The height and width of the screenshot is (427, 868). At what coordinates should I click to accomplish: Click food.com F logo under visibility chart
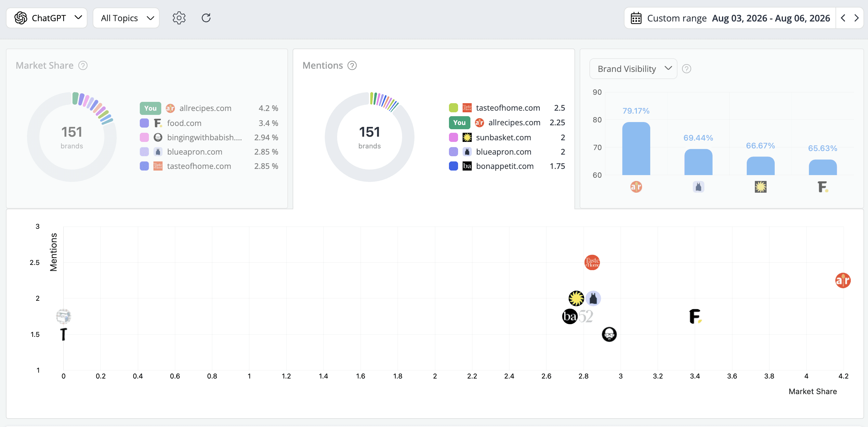click(x=822, y=186)
